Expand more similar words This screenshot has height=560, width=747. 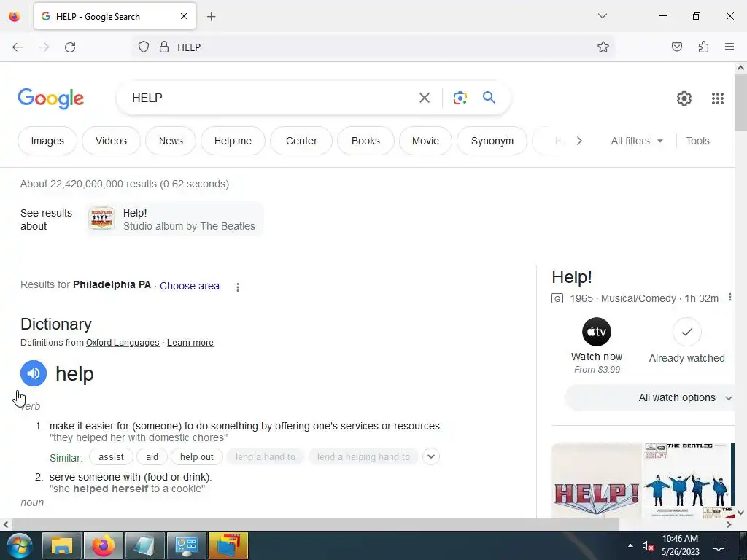coord(430,456)
